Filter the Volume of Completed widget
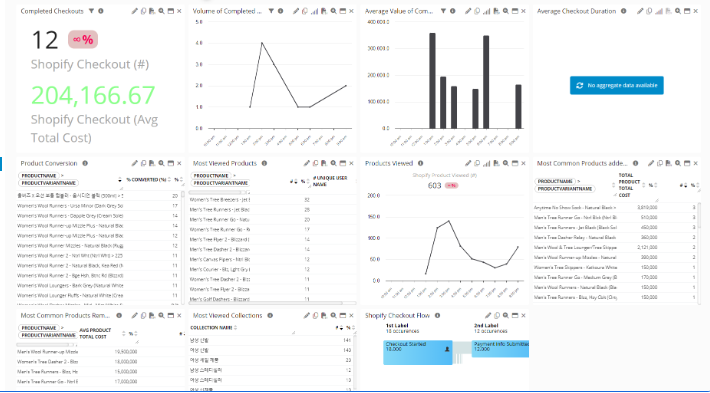 pyautogui.click(x=271, y=11)
